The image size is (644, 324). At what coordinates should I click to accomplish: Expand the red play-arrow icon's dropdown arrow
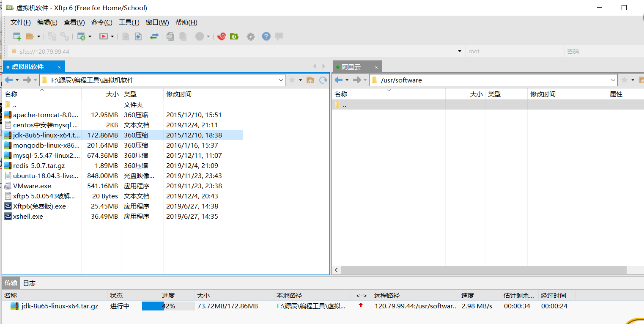click(x=112, y=36)
